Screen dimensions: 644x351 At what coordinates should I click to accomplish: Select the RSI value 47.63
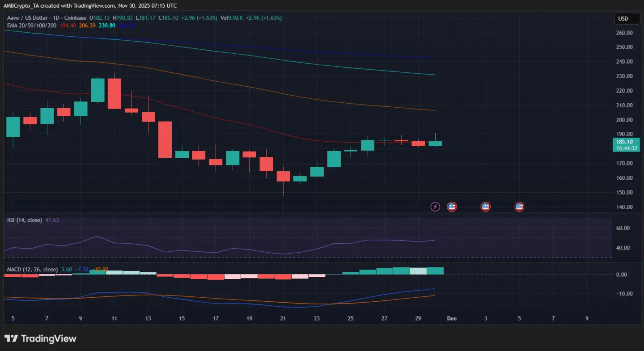point(52,220)
